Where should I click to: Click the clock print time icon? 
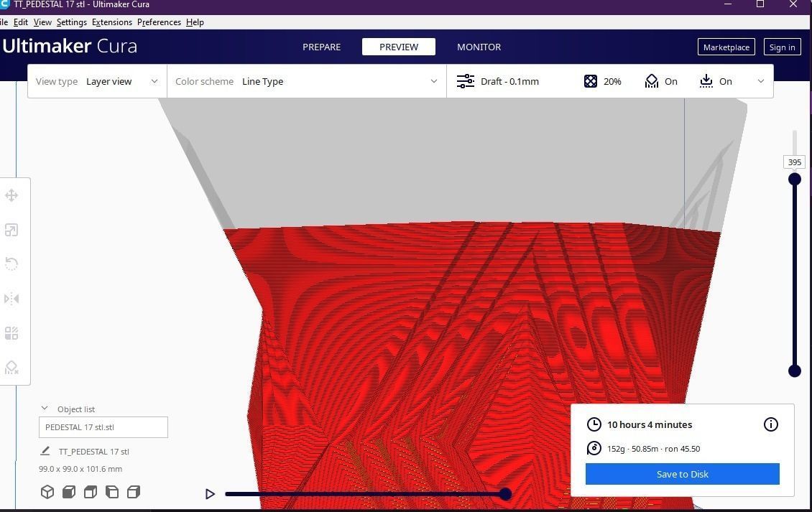click(x=594, y=424)
